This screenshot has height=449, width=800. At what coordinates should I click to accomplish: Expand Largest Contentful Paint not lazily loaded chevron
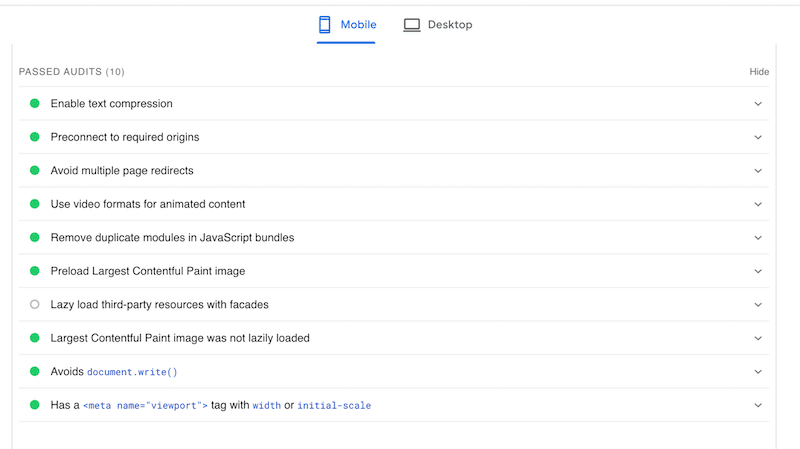[758, 338]
